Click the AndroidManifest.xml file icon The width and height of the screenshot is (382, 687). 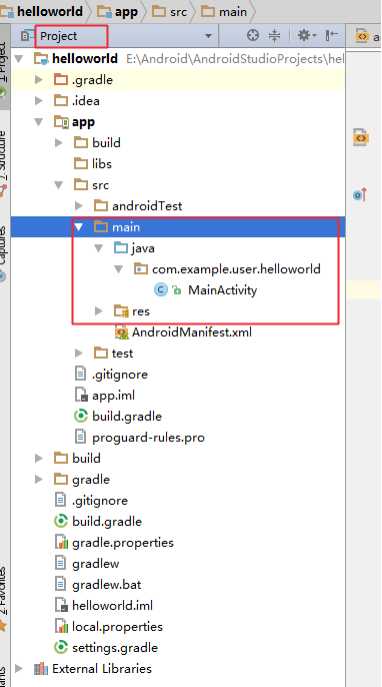coord(121,332)
